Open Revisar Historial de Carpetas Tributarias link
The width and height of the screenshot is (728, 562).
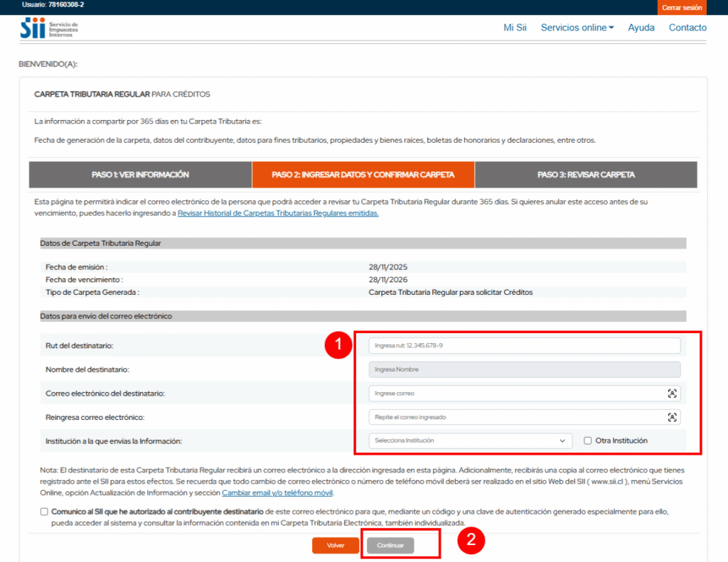coord(278,213)
